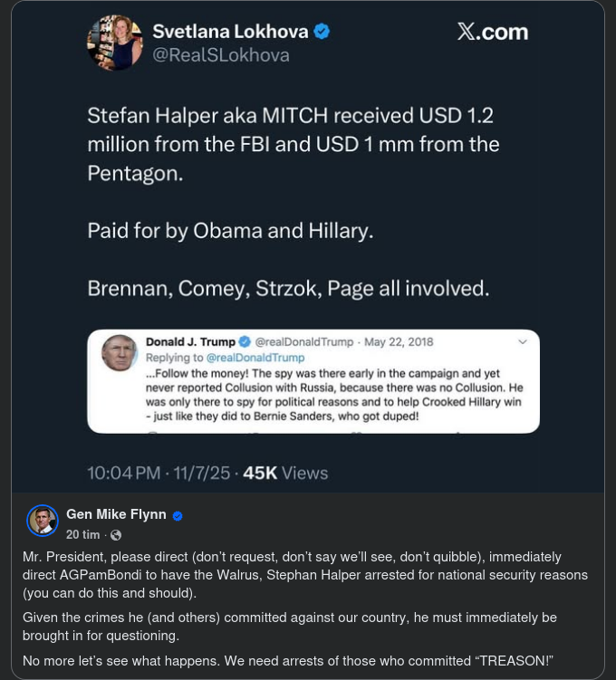Click the Gen Mike Flynn name link
616x680 pixels.
(x=116, y=514)
